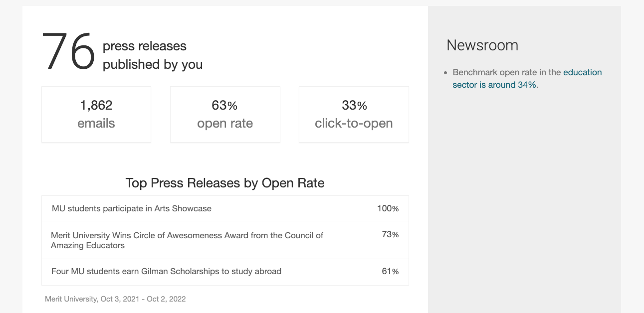644x313 pixels.
Task: Click the 73% open rate value
Action: 390,235
